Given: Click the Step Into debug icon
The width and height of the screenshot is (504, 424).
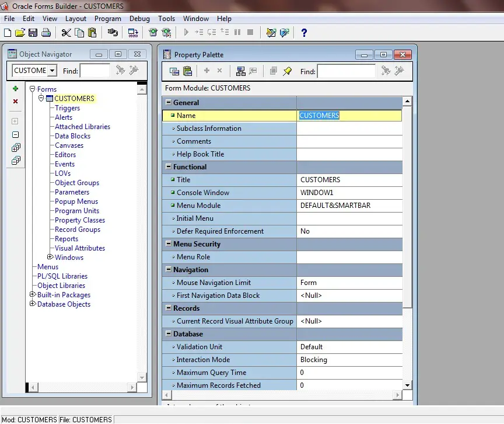Looking at the screenshot, I should 199,32.
